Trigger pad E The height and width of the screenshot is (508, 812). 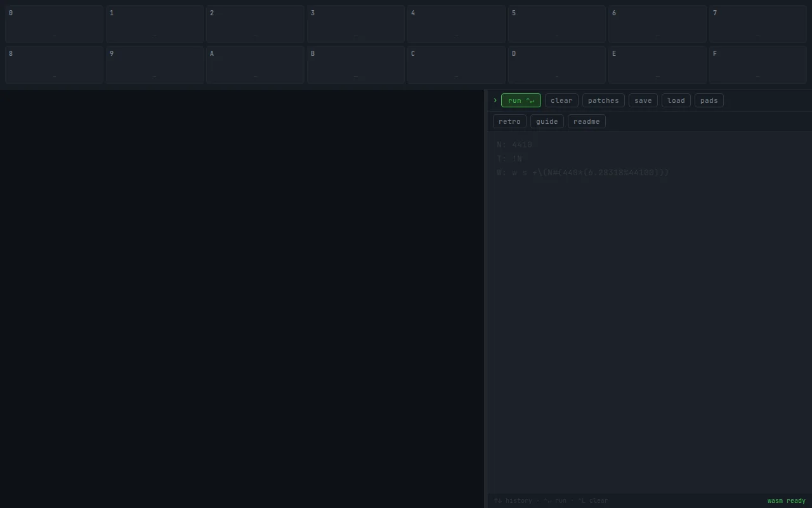(657, 65)
